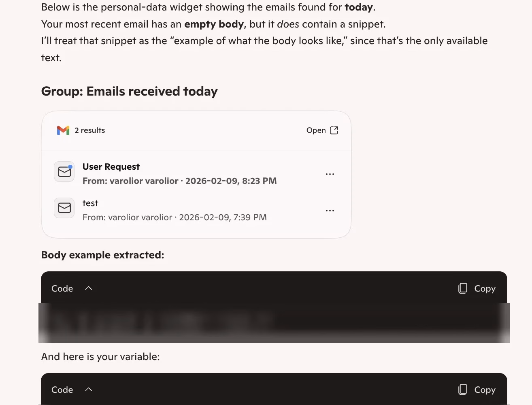Click the envelope icon for test email
The width and height of the screenshot is (532, 405).
64,208
